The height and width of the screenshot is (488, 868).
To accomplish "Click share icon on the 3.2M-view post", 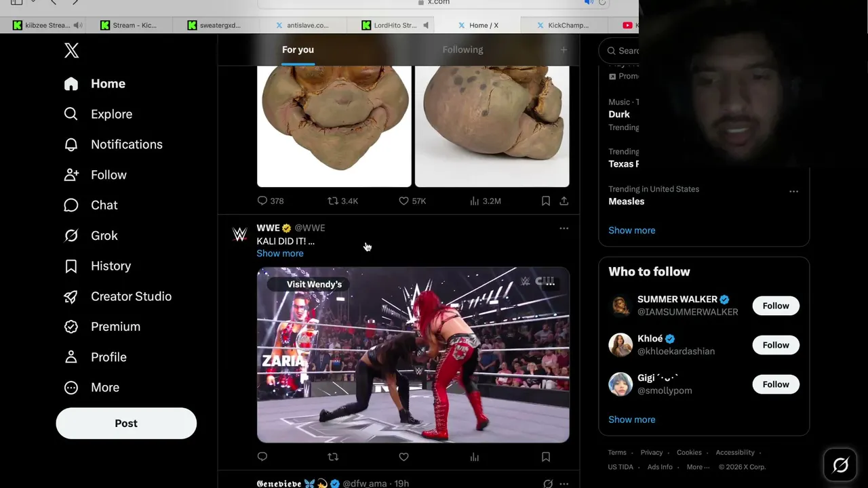I will (x=564, y=201).
